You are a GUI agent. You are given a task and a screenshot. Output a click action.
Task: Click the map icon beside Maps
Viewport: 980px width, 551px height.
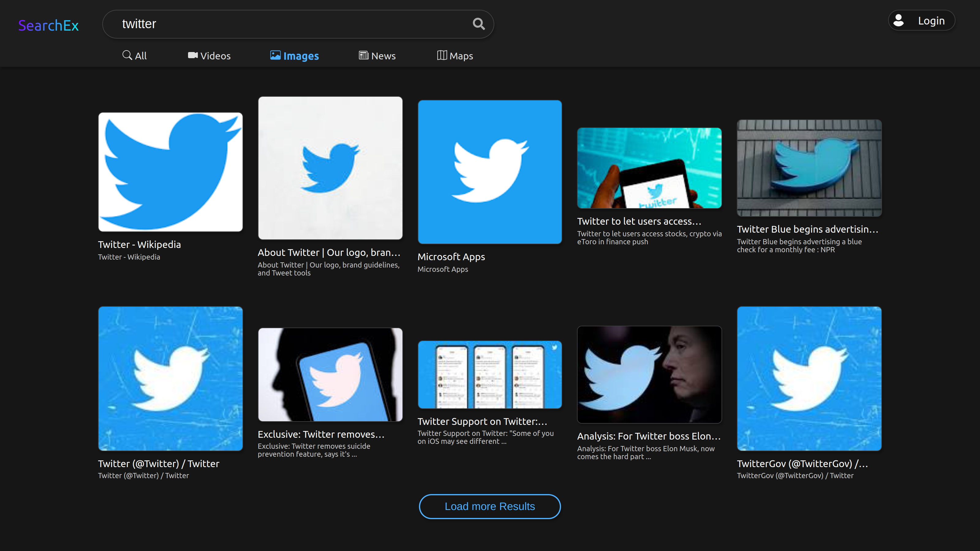coord(441,55)
